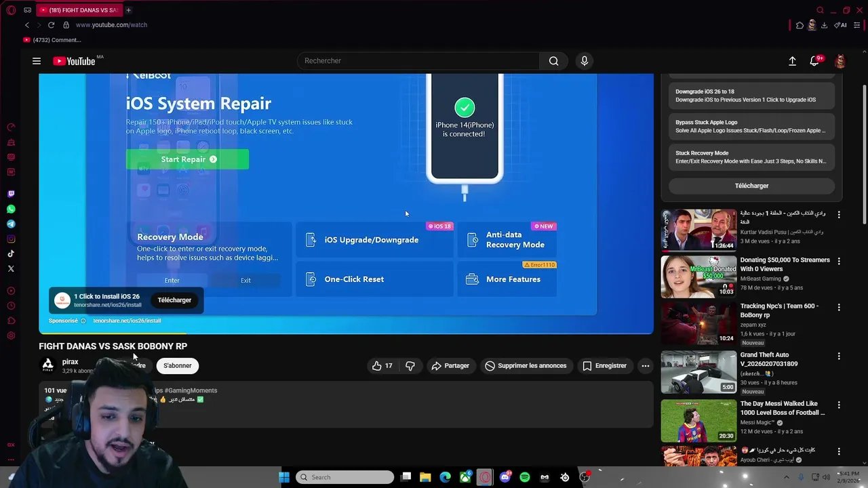Open the Opera easy setup sliders icon

click(x=857, y=25)
